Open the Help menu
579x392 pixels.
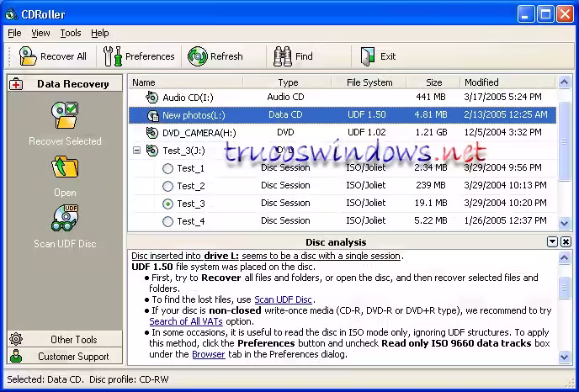coord(100,33)
